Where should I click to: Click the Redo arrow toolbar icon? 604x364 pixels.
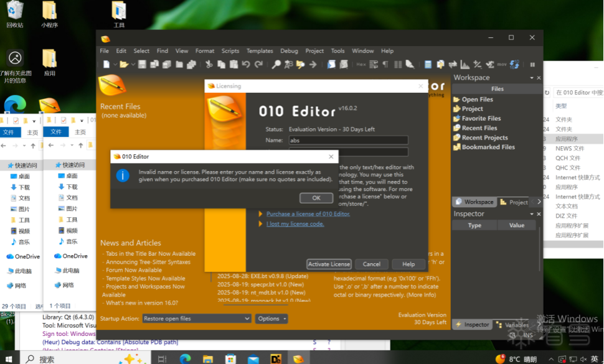[x=258, y=65]
